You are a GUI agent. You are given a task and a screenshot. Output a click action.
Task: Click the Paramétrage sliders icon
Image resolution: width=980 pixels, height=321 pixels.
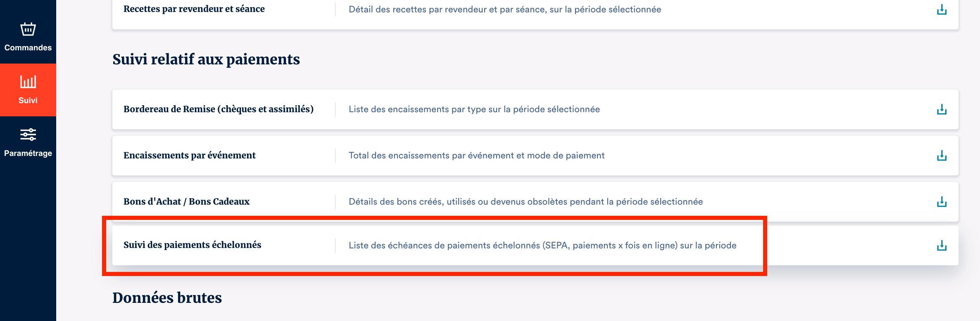point(28,135)
